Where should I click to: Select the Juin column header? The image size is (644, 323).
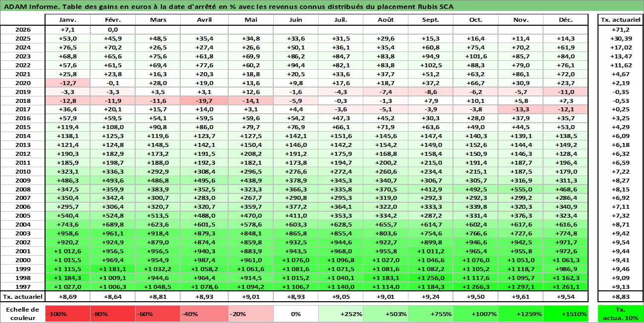[296, 20]
